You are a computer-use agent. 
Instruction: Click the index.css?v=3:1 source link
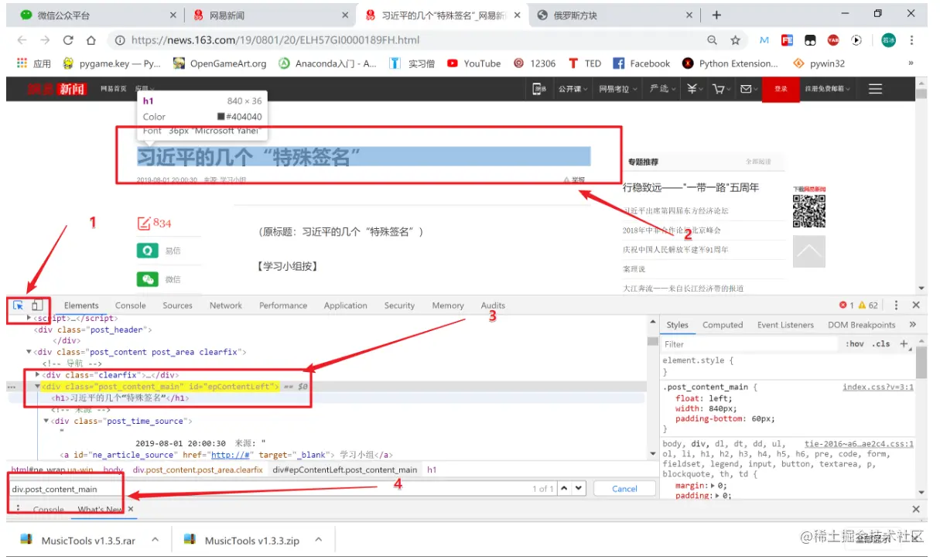pos(878,387)
